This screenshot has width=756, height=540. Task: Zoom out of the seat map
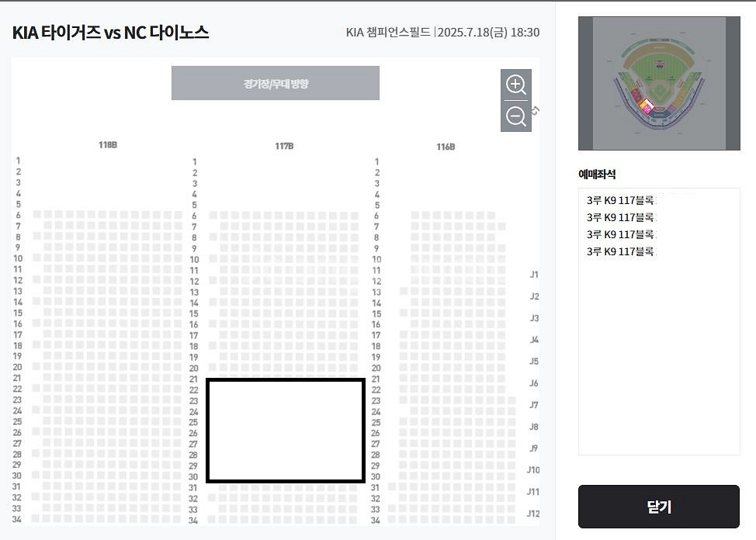tap(516, 116)
